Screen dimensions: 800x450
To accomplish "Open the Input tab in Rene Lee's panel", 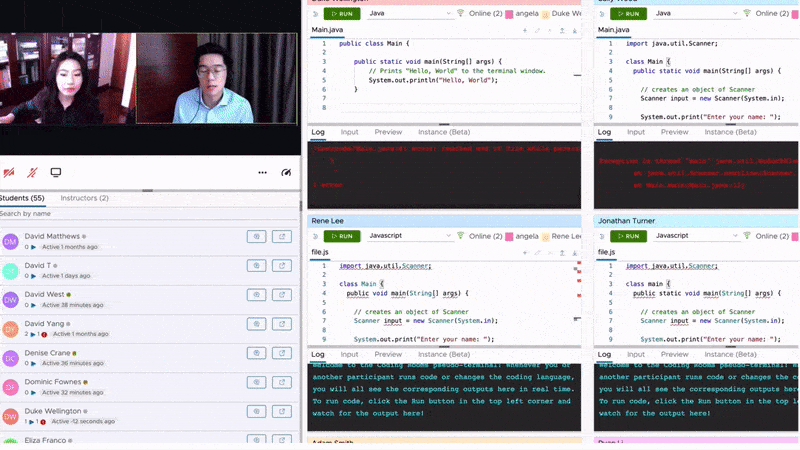I will [x=349, y=354].
